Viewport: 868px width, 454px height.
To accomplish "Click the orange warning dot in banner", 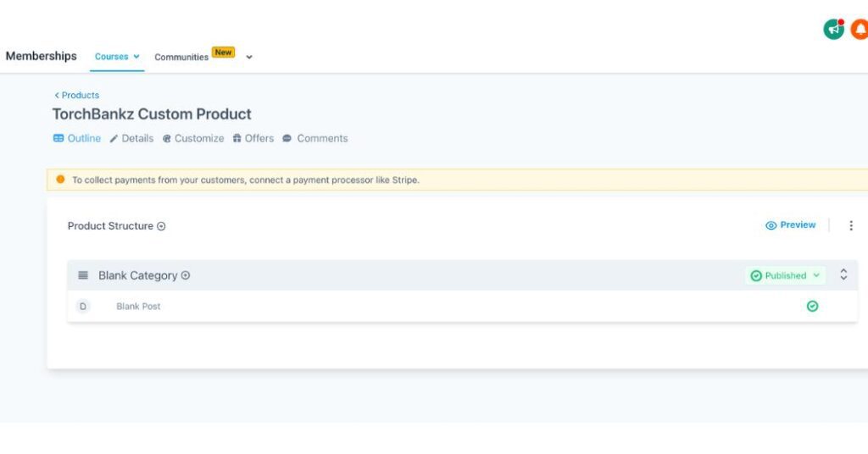I will [x=60, y=180].
